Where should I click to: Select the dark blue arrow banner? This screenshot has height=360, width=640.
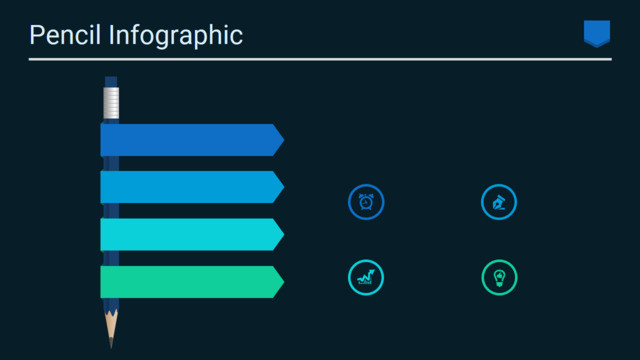point(192,140)
